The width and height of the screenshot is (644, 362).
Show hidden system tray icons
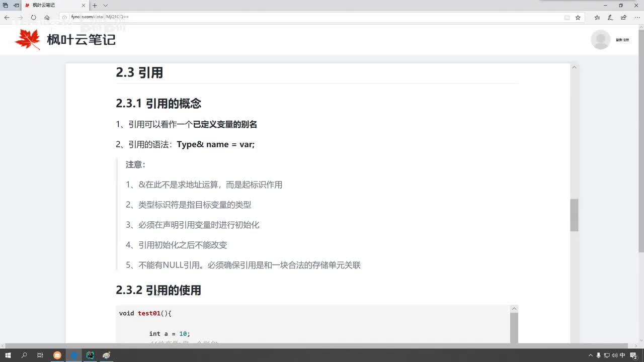(x=590, y=355)
